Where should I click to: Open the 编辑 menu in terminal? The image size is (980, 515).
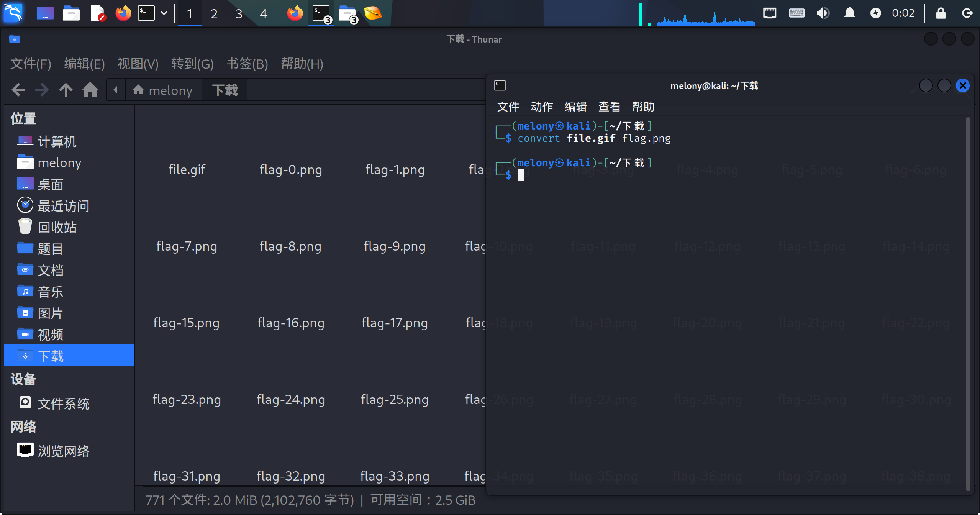pos(575,107)
